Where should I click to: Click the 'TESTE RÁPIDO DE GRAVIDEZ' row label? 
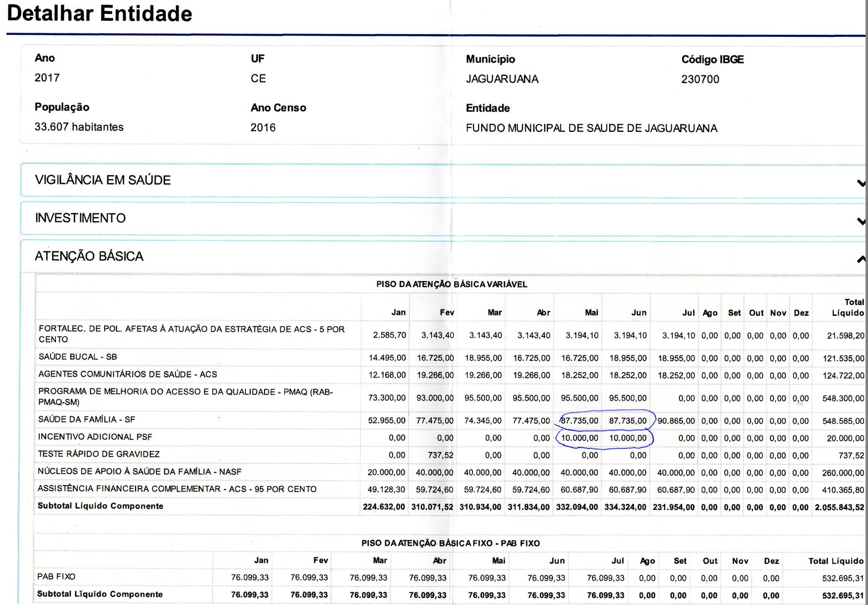pyautogui.click(x=99, y=454)
